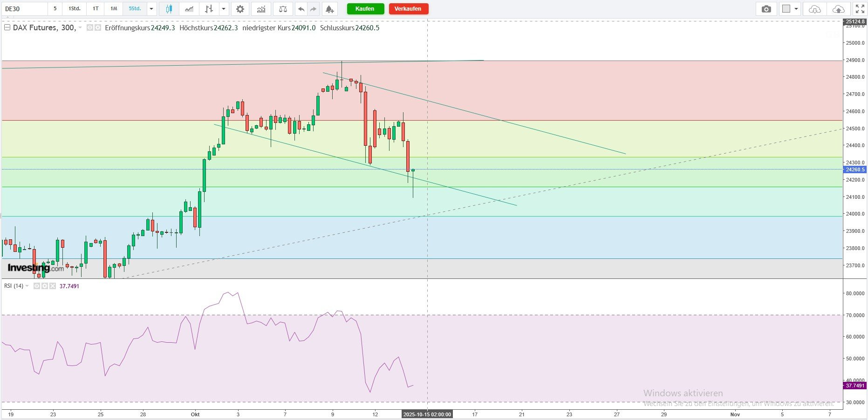Expand the RSI (14) dropdown arrow

[x=27, y=286]
